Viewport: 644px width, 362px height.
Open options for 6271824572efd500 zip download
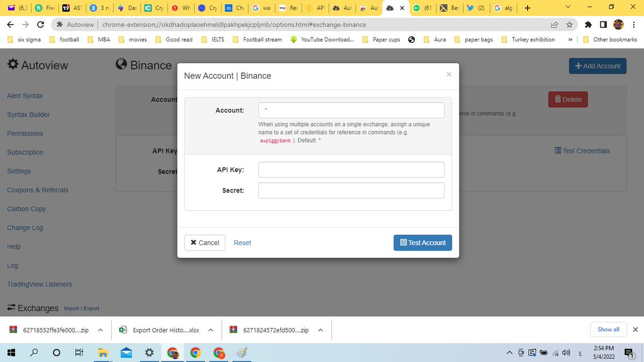point(320,330)
